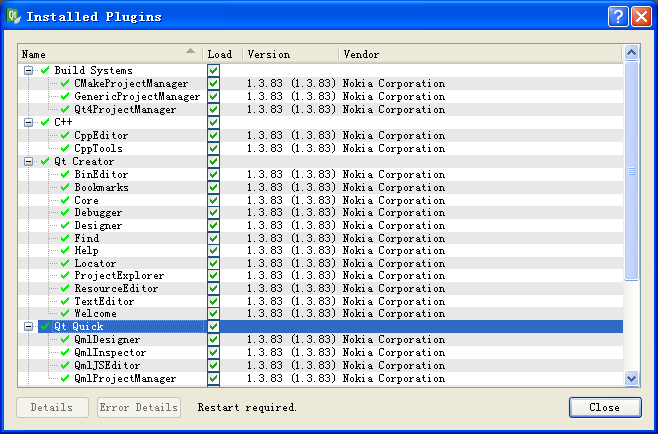Image resolution: width=658 pixels, height=434 pixels.
Task: Uncheck the Load checkbox for QmlDesigner
Action: pyautogui.click(x=213, y=339)
